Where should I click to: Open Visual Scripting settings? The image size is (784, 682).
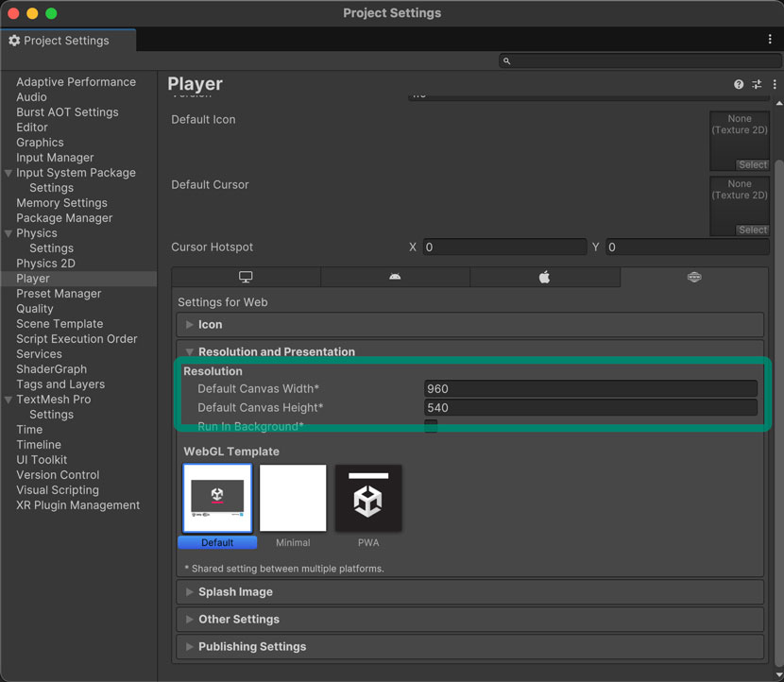pos(58,490)
